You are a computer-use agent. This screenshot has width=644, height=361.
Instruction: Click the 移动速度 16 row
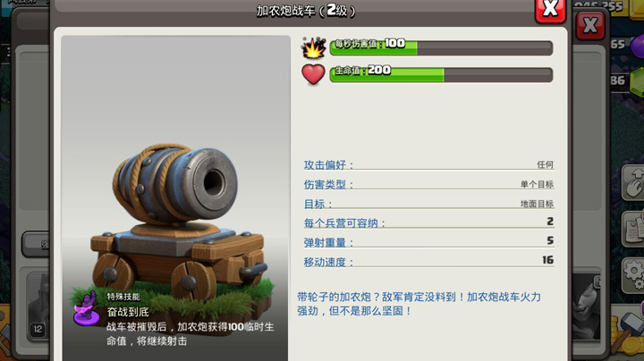[x=428, y=261]
